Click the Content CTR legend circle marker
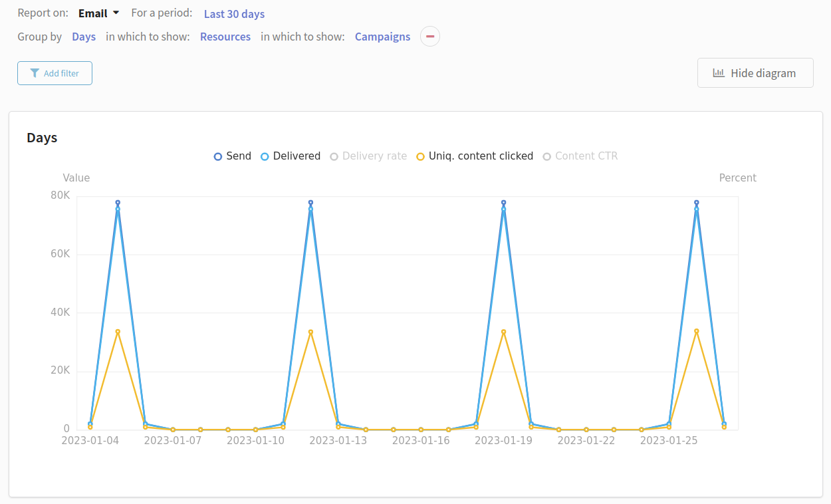The image size is (831, 504). tap(546, 156)
